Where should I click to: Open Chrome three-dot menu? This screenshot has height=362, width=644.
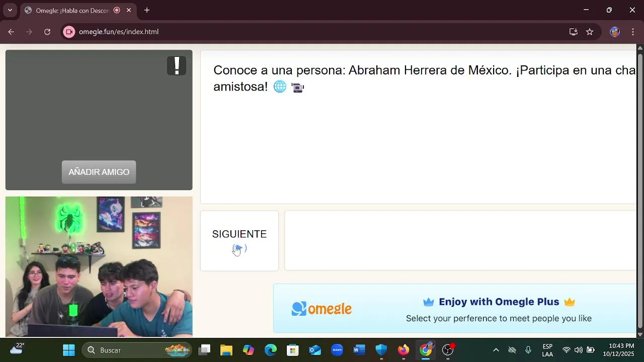click(632, 32)
